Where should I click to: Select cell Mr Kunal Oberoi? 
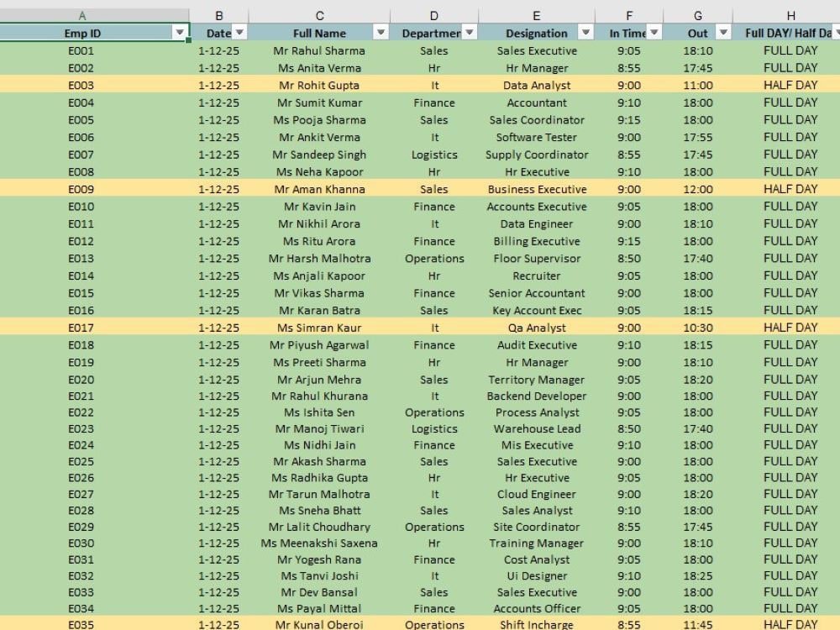319,624
